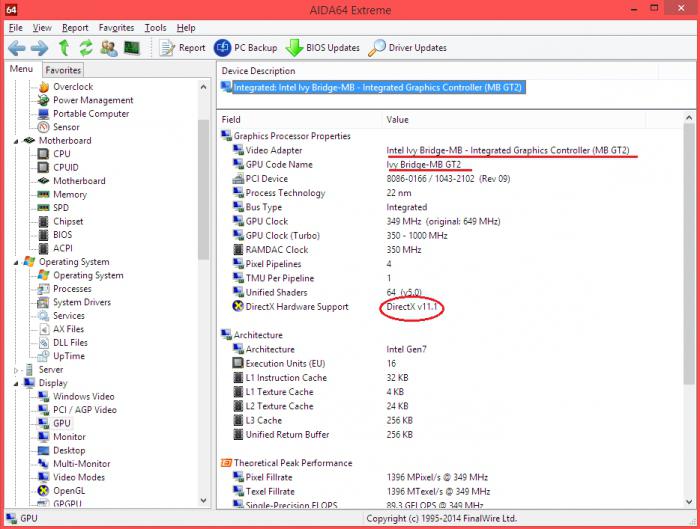Screen dimensions: 700x529
Task: Click the Value column header
Action: click(513, 120)
